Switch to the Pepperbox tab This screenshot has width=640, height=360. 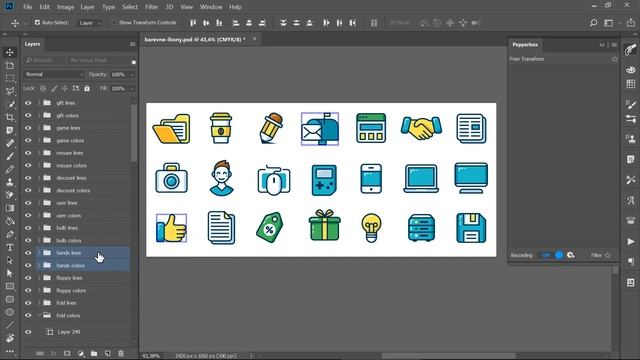coord(525,44)
